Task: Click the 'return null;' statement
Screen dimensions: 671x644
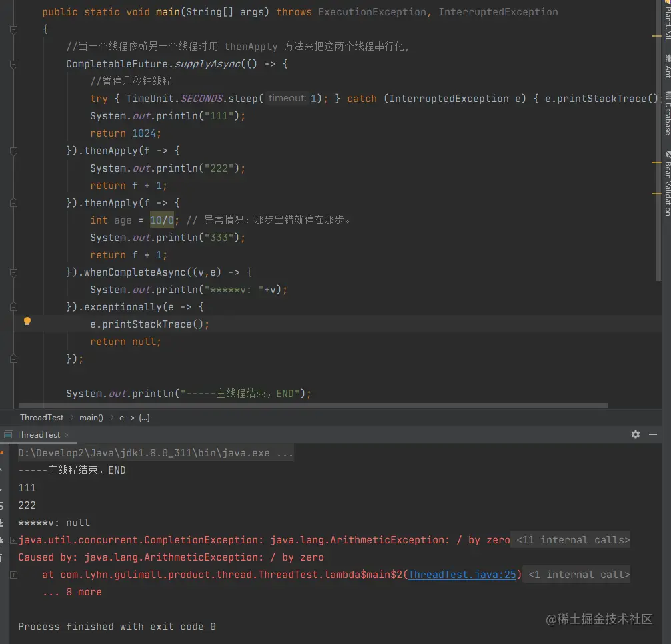Action: (125, 342)
